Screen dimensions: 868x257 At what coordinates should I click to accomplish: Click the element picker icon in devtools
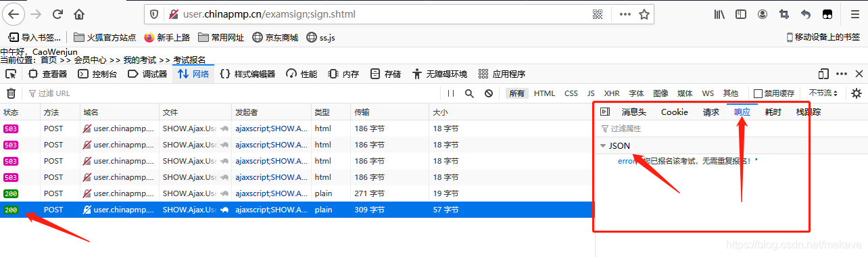[x=11, y=74]
